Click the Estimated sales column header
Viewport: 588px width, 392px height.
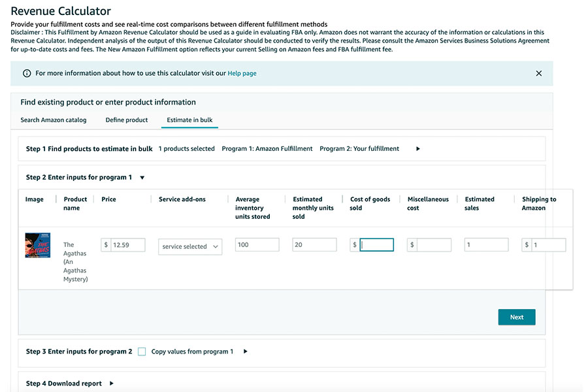[480, 203]
